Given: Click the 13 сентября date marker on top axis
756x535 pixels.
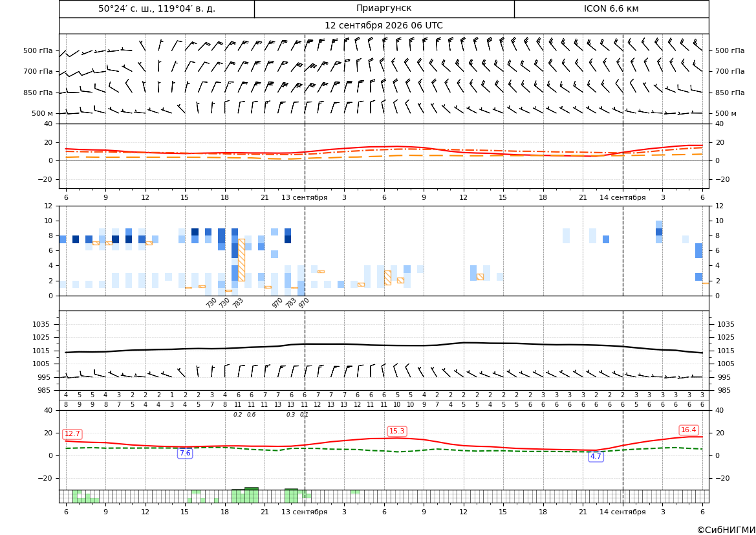Looking at the screenshot, I should click(x=304, y=197).
